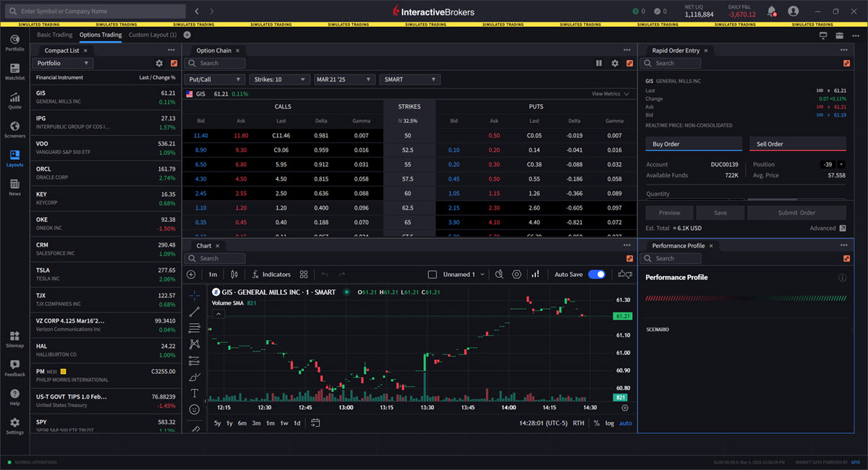Image resolution: width=868 pixels, height=470 pixels.
Task: Click the Compact List gear settings icon
Action: point(159,64)
